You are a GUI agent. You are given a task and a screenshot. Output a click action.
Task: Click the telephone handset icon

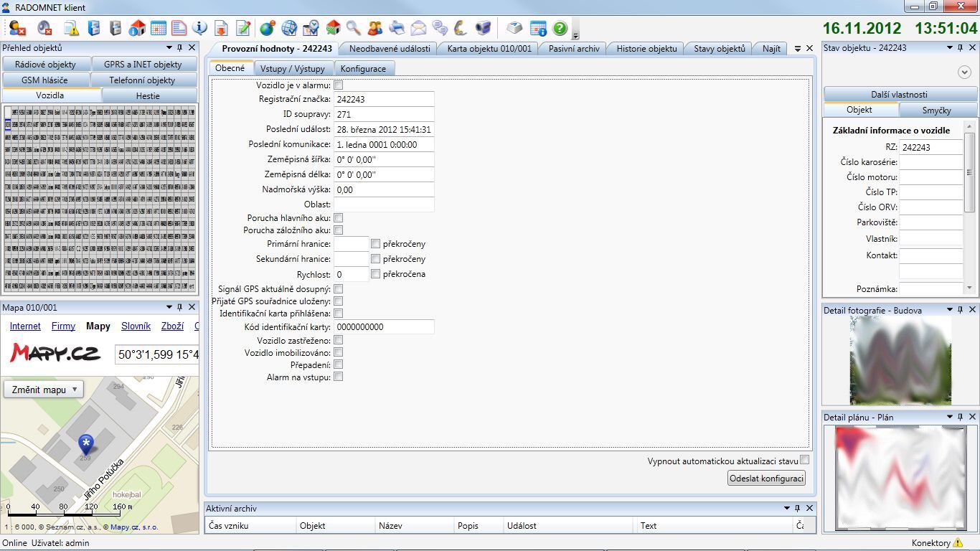[x=461, y=28]
